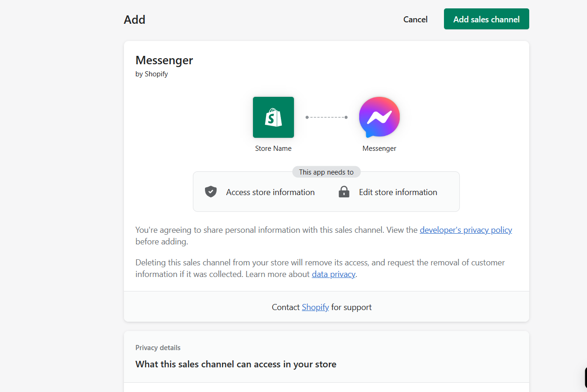This screenshot has width=587, height=392.
Task: Click the Add sales channel button
Action: point(486,19)
